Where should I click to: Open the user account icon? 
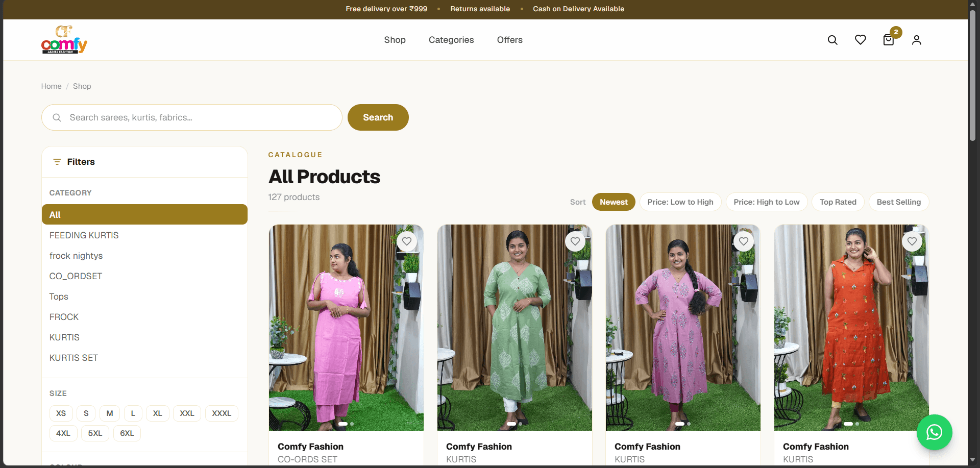[917, 40]
